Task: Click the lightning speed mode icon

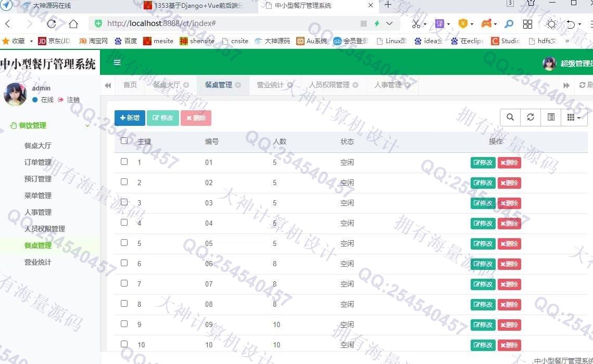Action: click(x=376, y=23)
